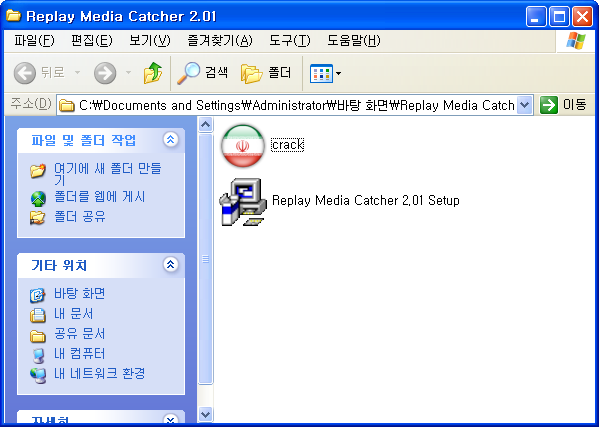Select the crack file name label
This screenshot has height=428, width=599.
(287, 145)
